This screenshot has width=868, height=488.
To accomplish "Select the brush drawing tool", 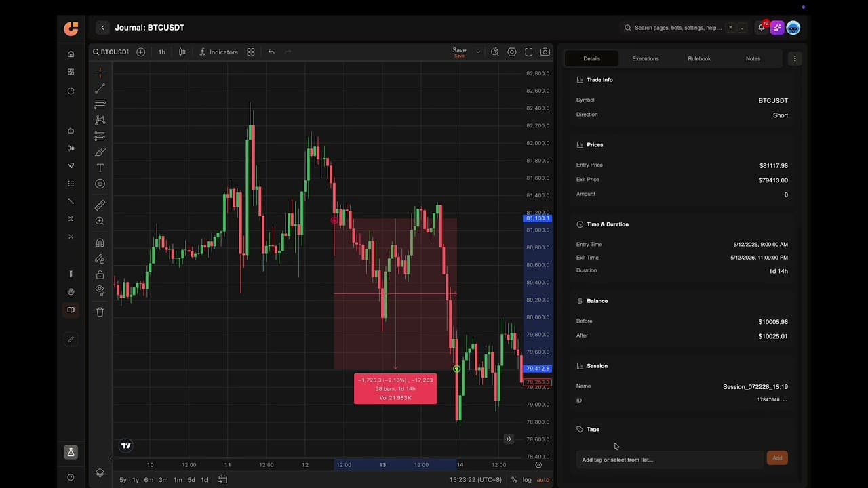I will click(100, 152).
